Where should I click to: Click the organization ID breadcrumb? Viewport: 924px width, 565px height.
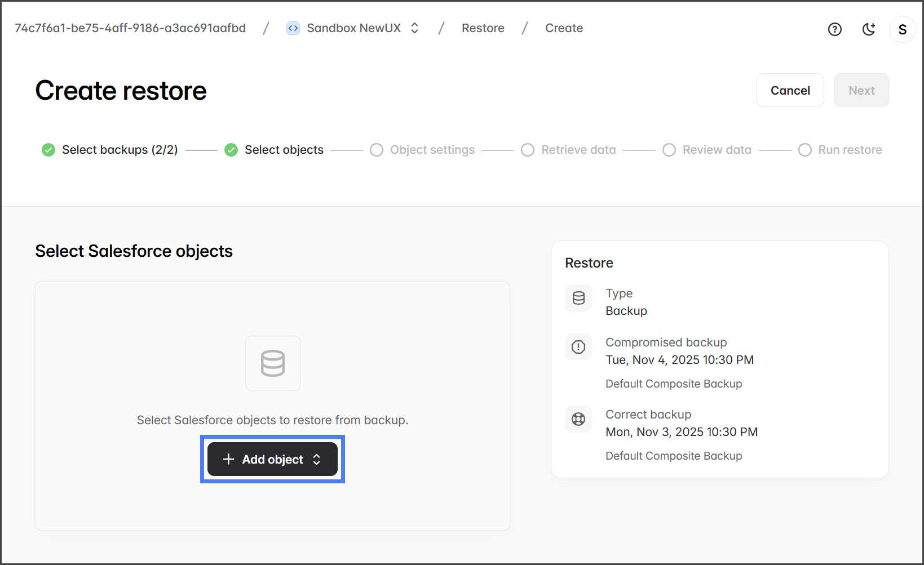(130, 28)
